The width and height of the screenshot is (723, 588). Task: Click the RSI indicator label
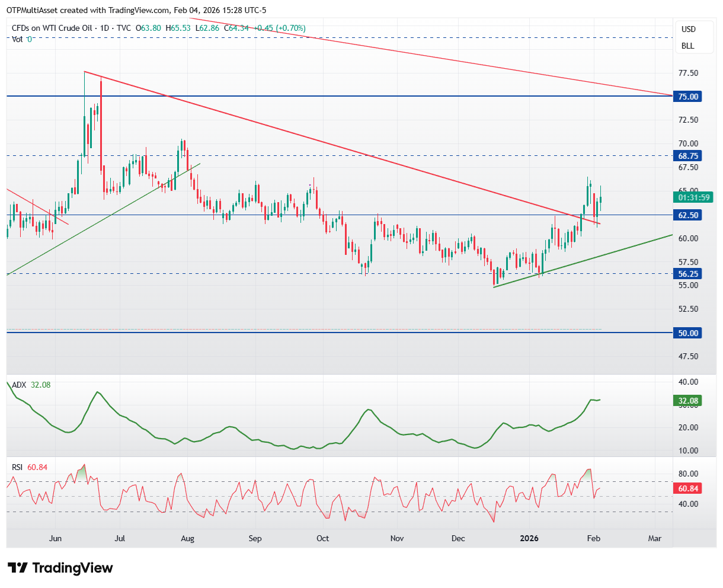(x=17, y=467)
